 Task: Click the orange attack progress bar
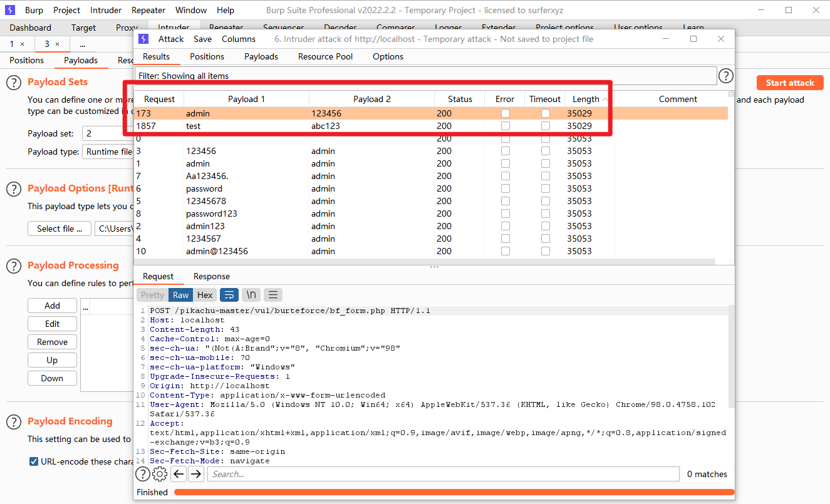coord(453,492)
